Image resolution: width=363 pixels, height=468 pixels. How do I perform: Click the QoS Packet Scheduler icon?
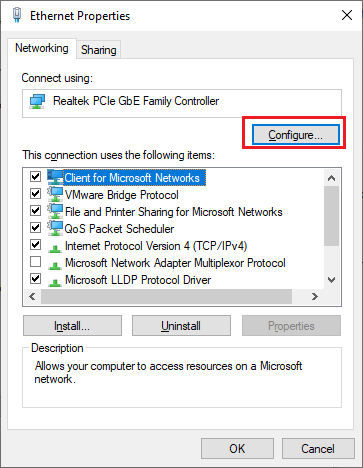[55, 228]
